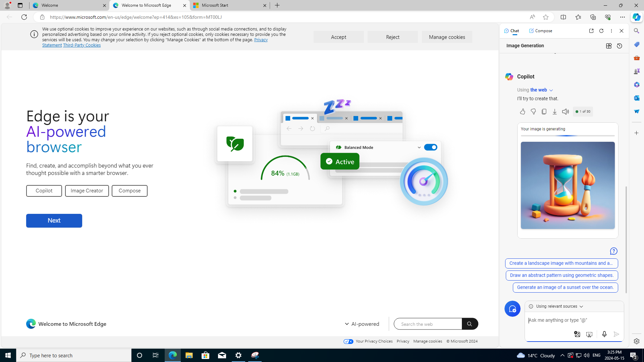Switch to the Compose tab
The height and width of the screenshot is (362, 644).
[540, 31]
